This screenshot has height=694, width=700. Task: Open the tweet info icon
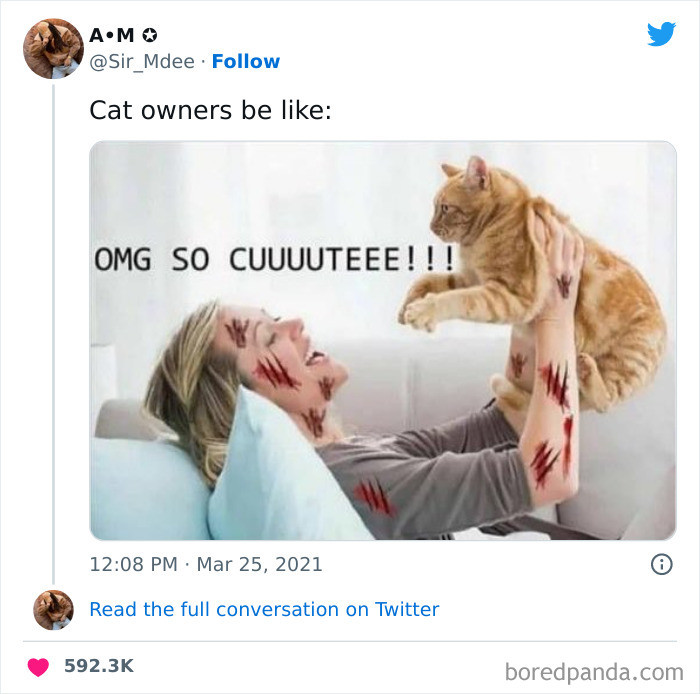[661, 565]
